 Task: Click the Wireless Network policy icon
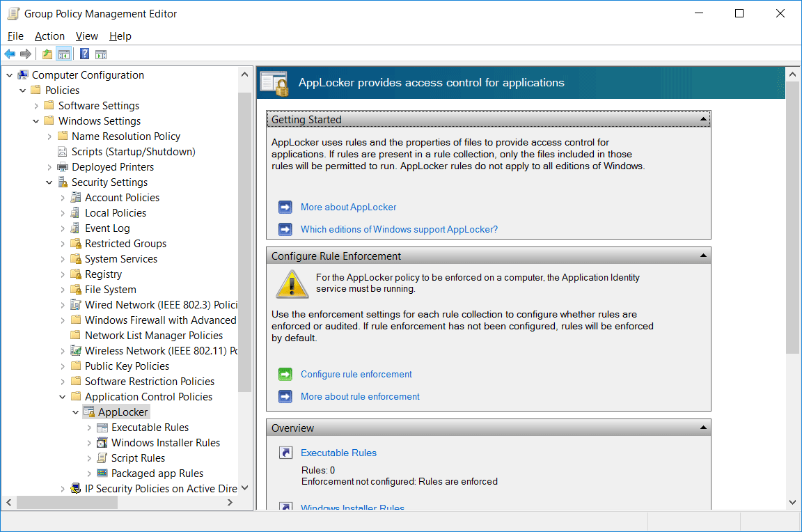[x=76, y=351]
